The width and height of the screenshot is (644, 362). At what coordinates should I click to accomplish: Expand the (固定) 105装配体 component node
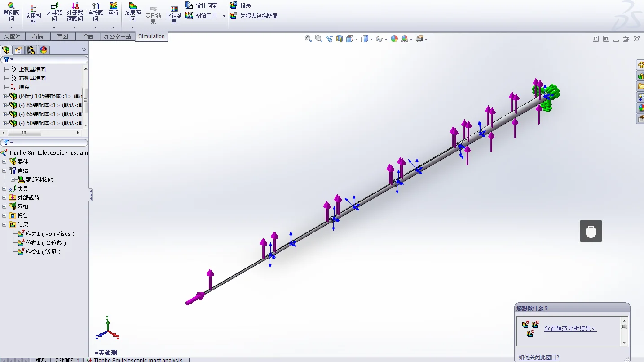[5, 96]
